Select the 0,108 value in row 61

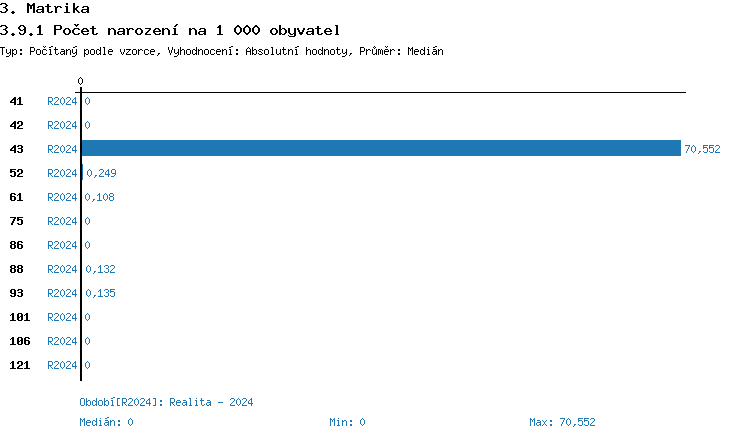pyautogui.click(x=101, y=197)
